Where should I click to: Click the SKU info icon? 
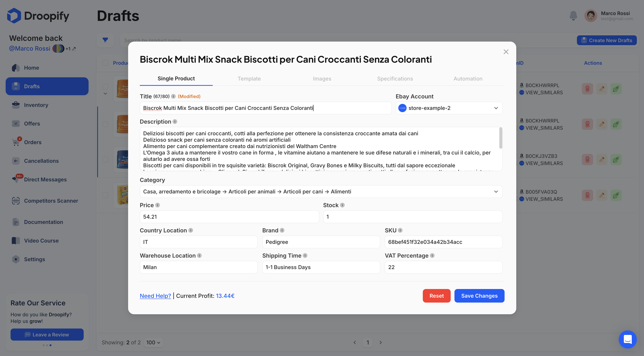pyautogui.click(x=400, y=230)
